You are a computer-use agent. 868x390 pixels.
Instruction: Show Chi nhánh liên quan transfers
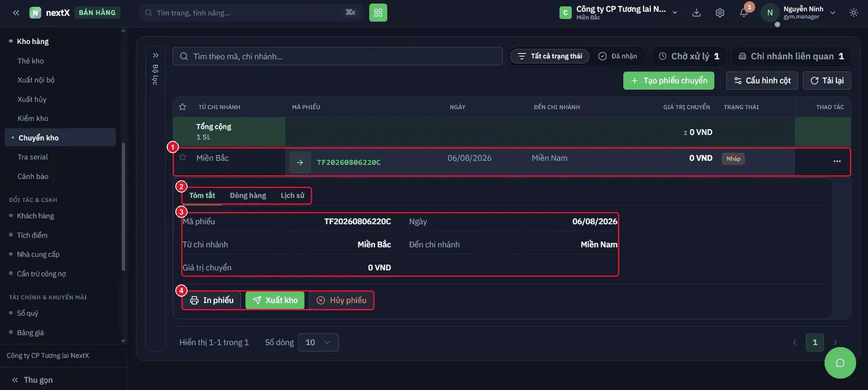click(x=791, y=56)
